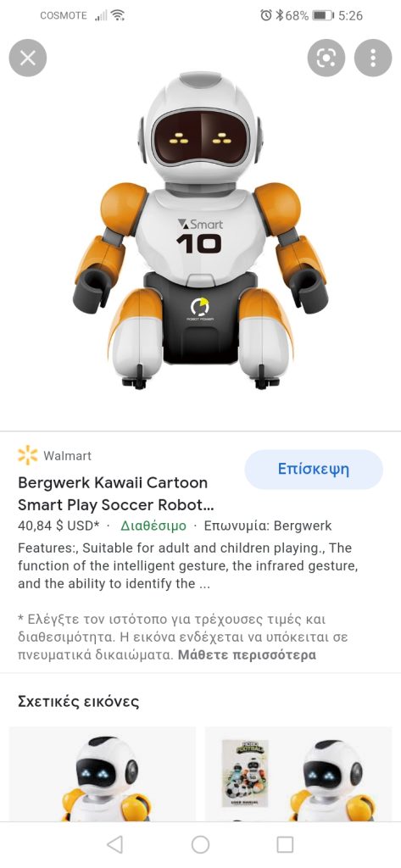Tap Android home circle button

(x=200, y=844)
